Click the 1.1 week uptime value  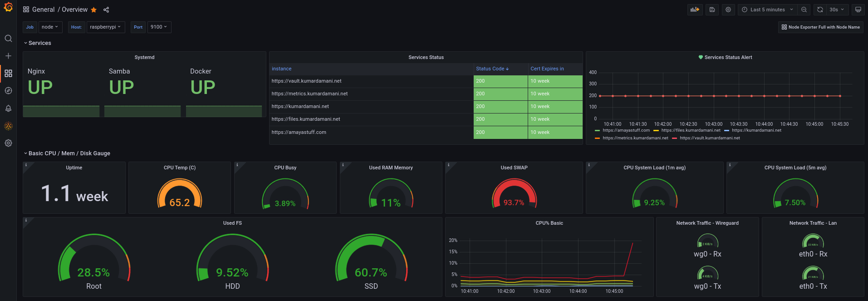pyautogui.click(x=74, y=194)
